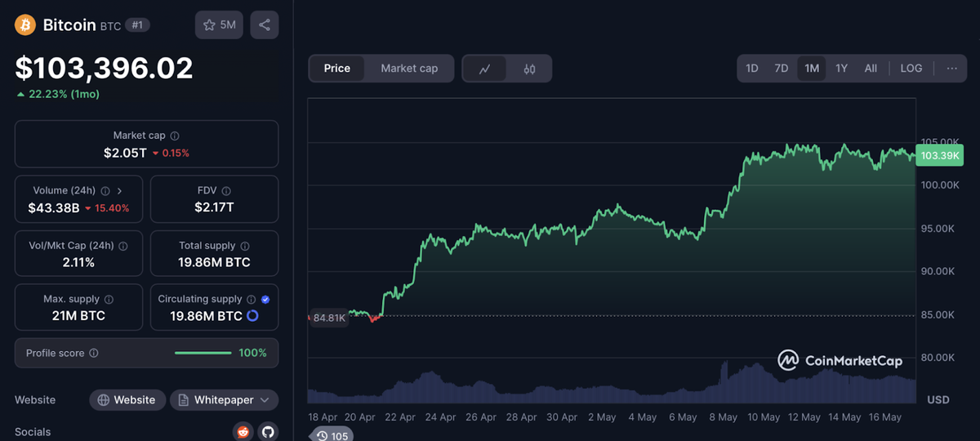Image resolution: width=980 pixels, height=441 pixels.
Task: Click the Profile score progress bar
Action: [203, 353]
